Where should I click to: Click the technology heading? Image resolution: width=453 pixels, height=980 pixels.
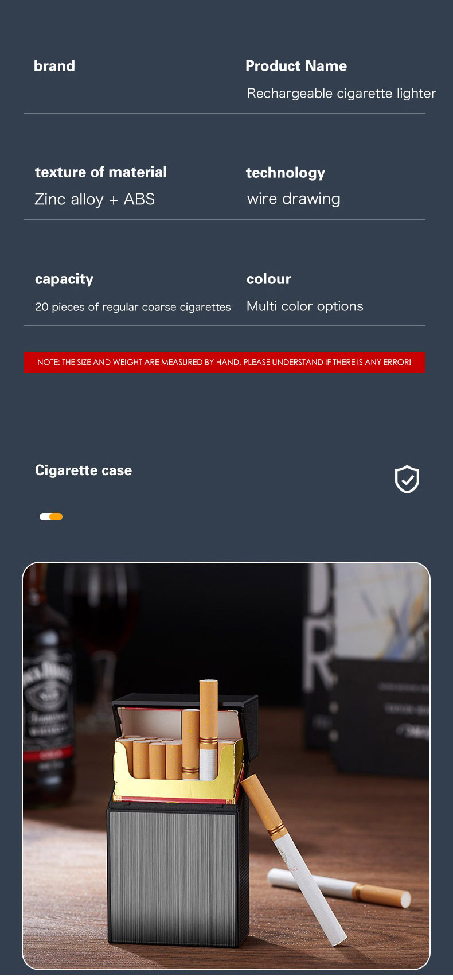coord(286,173)
